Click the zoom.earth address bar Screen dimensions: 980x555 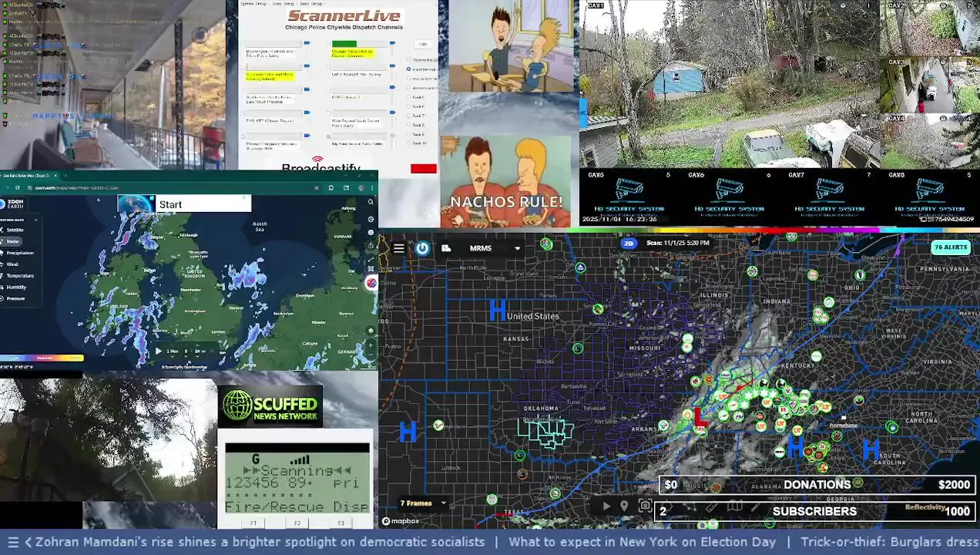169,187
